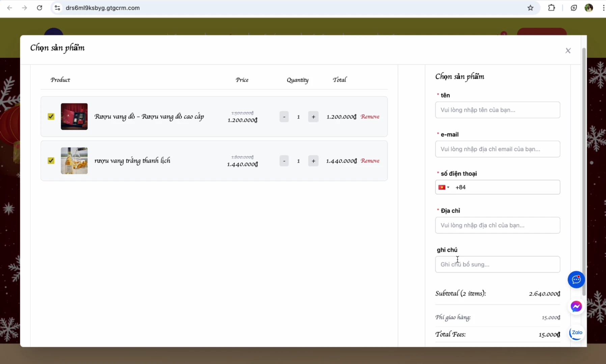Uncheck the rượu vang trắng thanh lịch product
Screen dimensions: 606x364
tap(51, 161)
